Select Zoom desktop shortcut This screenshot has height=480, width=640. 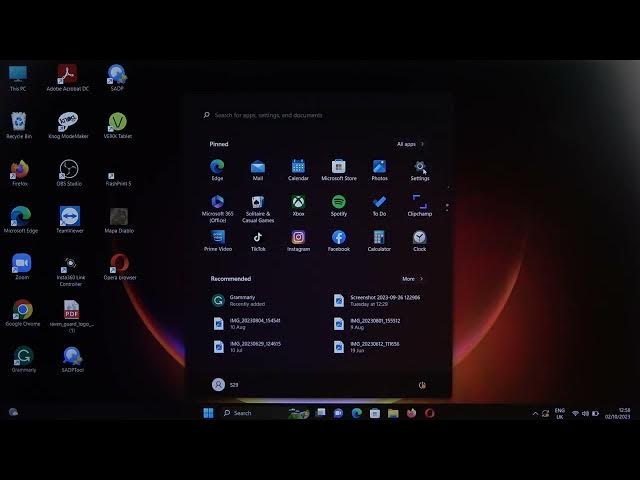tap(22, 267)
